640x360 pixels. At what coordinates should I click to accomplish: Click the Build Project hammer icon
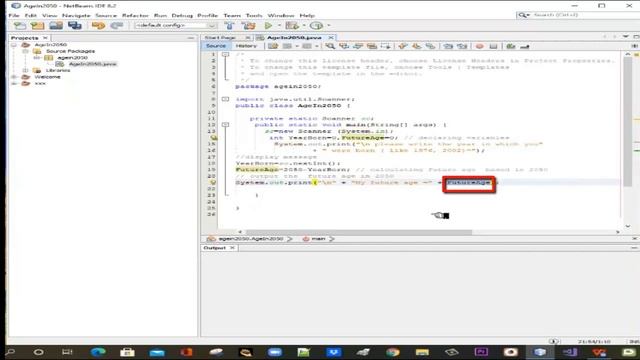point(229,26)
